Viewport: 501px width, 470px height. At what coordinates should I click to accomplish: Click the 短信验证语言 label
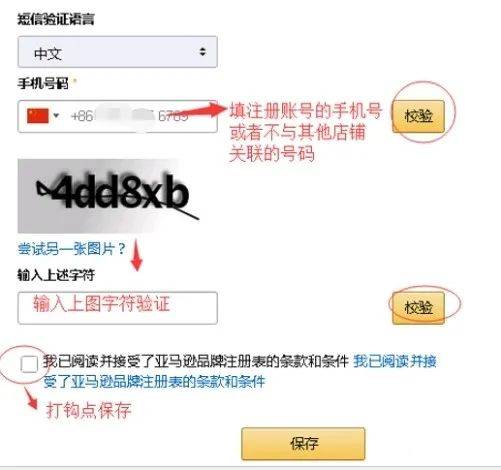56,19
